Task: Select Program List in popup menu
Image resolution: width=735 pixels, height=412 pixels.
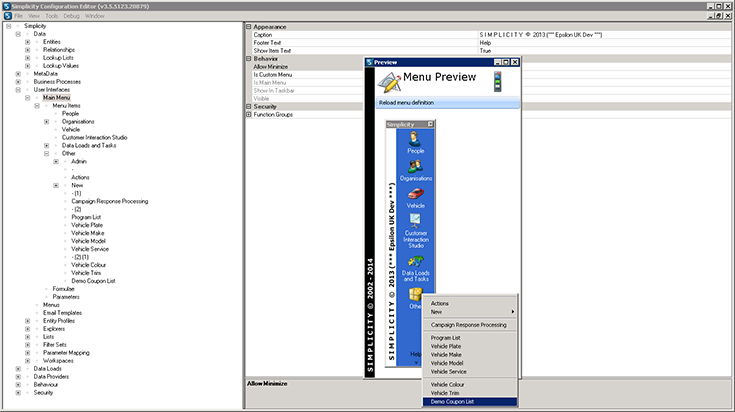Action: (x=470, y=337)
